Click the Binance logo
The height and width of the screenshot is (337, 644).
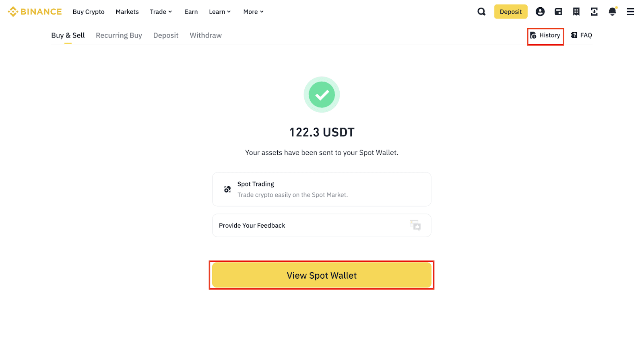pyautogui.click(x=35, y=12)
